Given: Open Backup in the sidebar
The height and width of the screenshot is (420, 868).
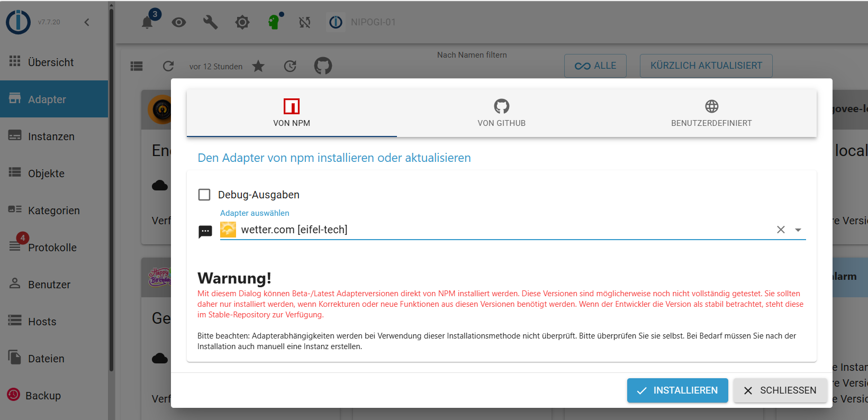Looking at the screenshot, I should [54, 395].
